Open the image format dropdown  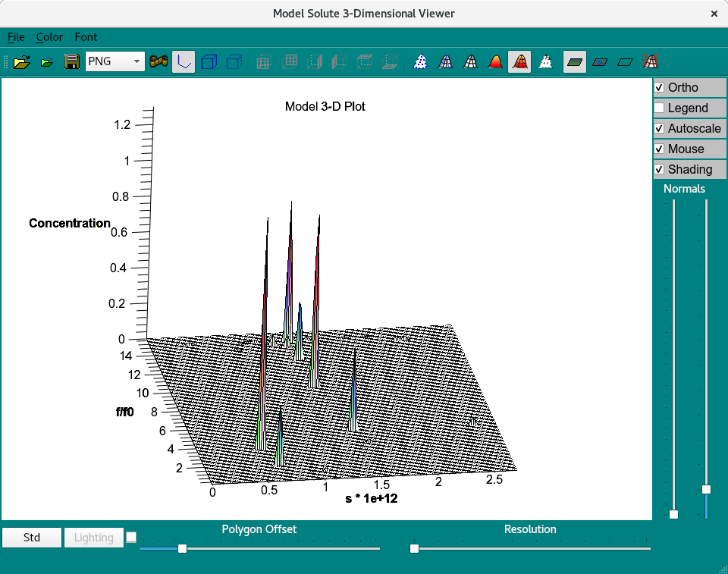(136, 61)
